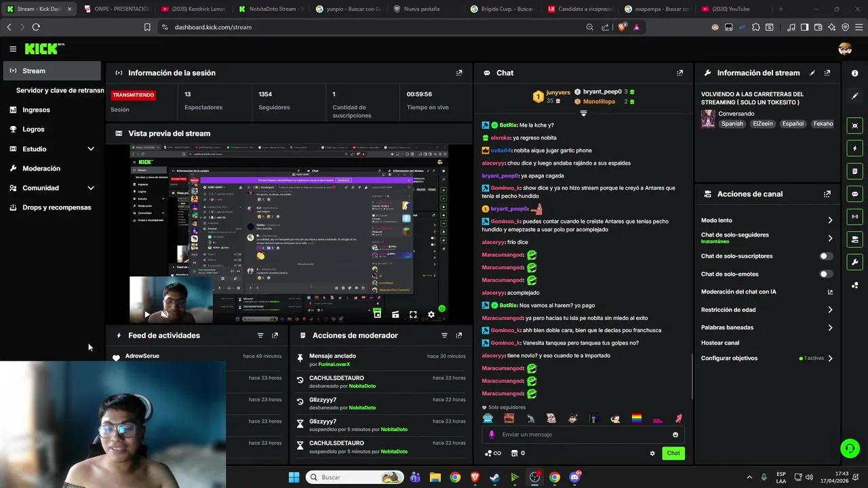The image size is (868, 488).
Task: Pop out the Información del stream panel
Action: [827, 73]
